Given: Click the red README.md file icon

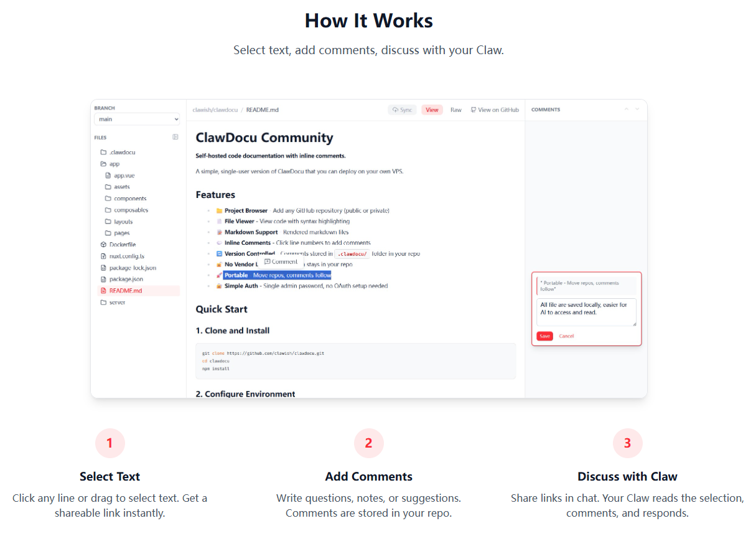Looking at the screenshot, I should click(103, 291).
